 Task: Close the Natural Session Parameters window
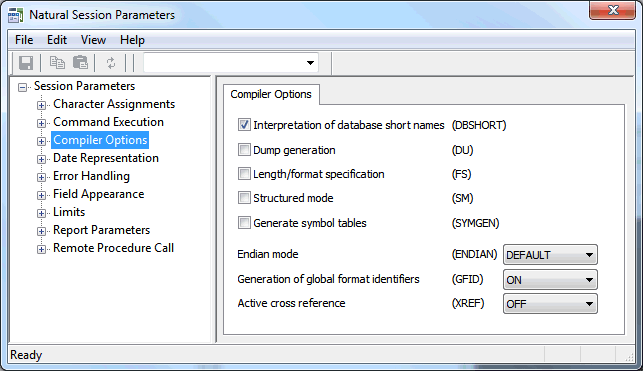(x=612, y=10)
